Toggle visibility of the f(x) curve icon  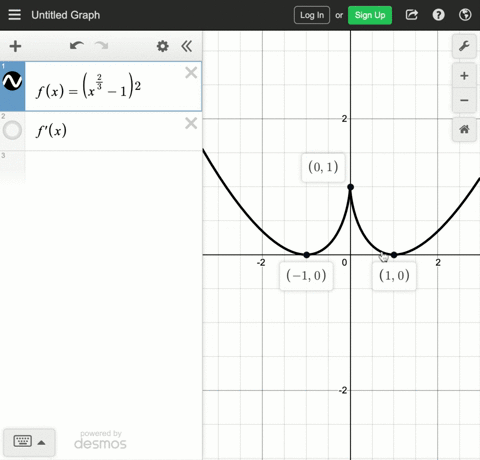pos(12,81)
